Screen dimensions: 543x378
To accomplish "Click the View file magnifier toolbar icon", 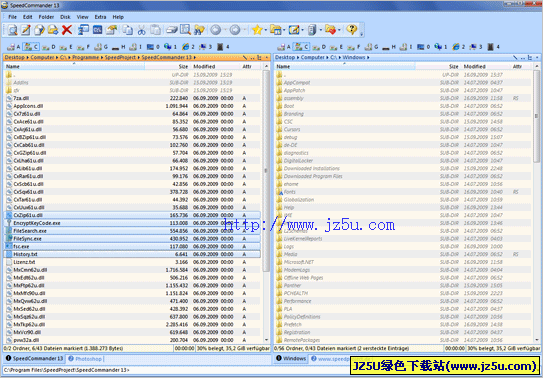I will [12, 30].
